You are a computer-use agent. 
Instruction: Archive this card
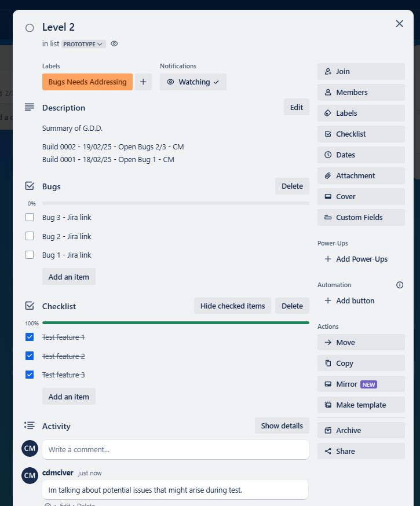[360, 430]
